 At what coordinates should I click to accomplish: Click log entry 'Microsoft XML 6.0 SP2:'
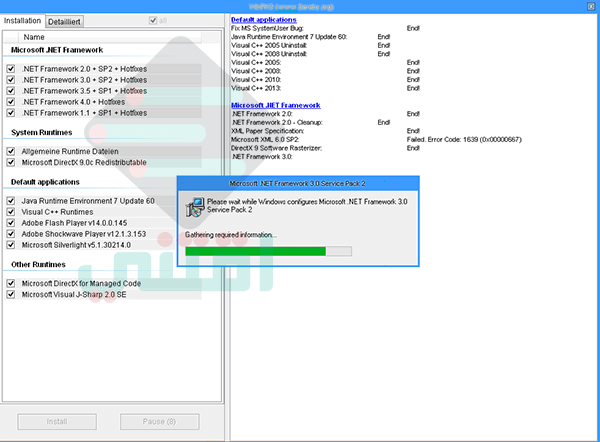click(265, 140)
